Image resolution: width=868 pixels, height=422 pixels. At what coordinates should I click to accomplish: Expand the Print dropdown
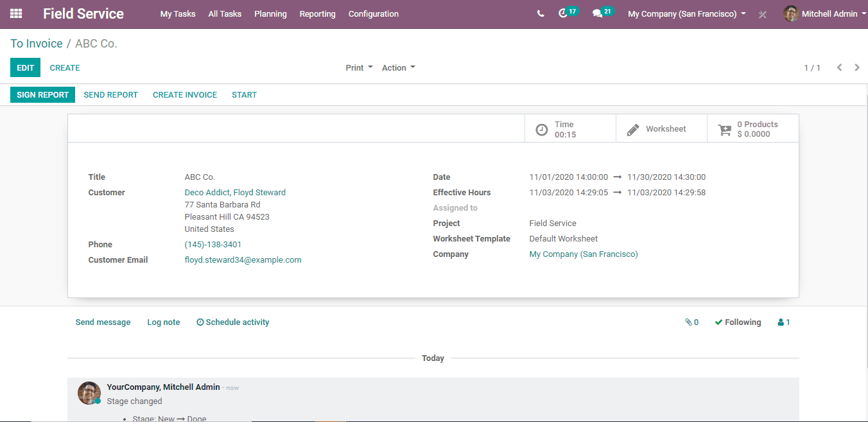pyautogui.click(x=359, y=67)
